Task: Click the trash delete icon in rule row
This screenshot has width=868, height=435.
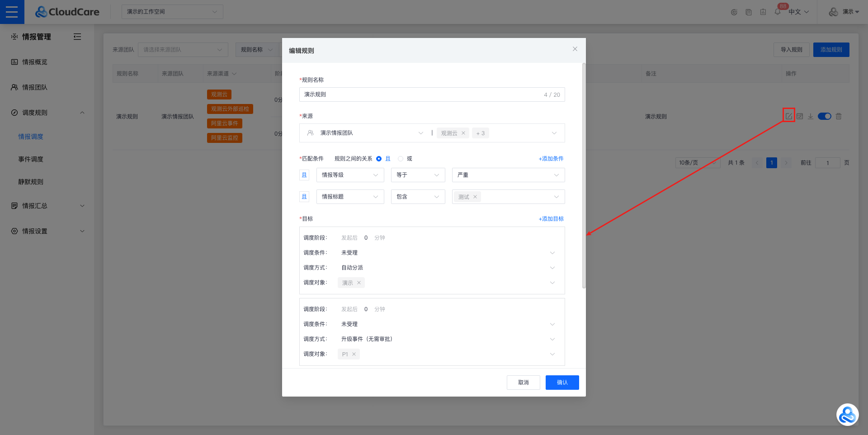Action: (839, 116)
